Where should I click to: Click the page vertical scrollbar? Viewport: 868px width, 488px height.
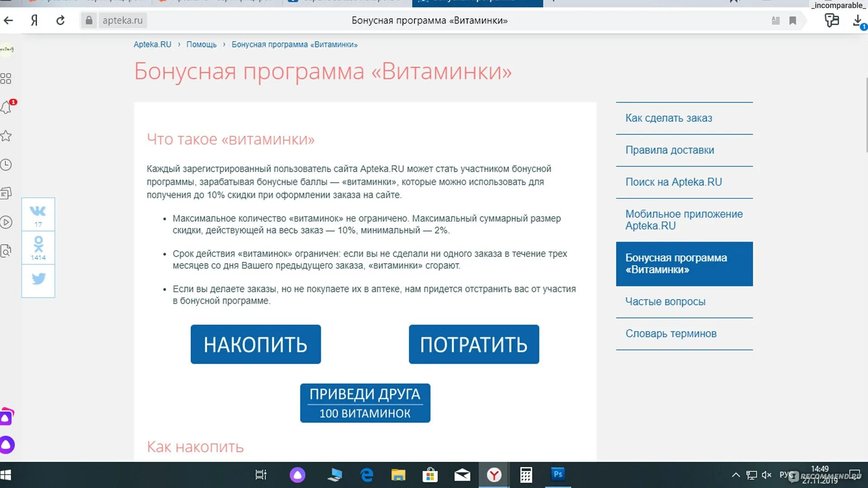[866, 115]
